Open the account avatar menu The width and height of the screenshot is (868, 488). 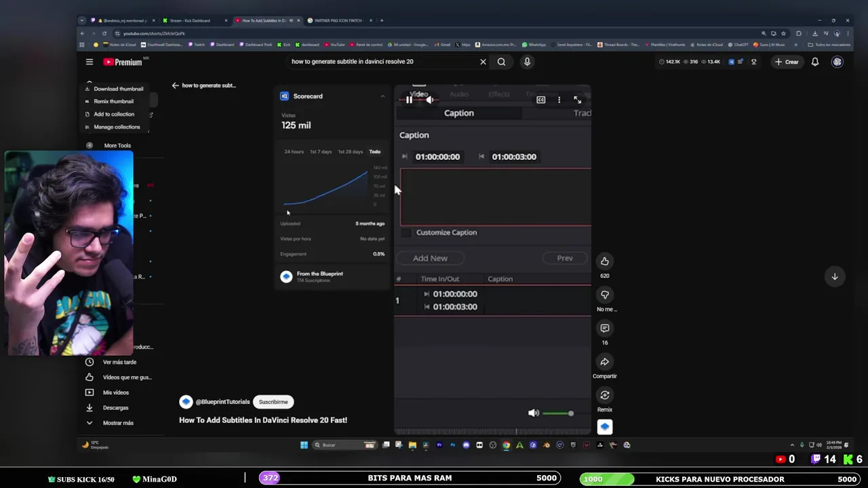[837, 62]
